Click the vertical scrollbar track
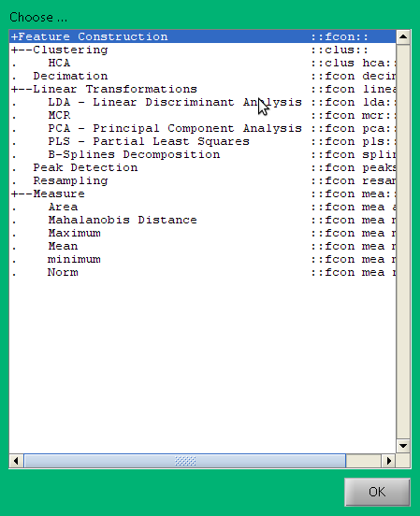Image resolution: width=420 pixels, height=516 pixels. (403, 241)
